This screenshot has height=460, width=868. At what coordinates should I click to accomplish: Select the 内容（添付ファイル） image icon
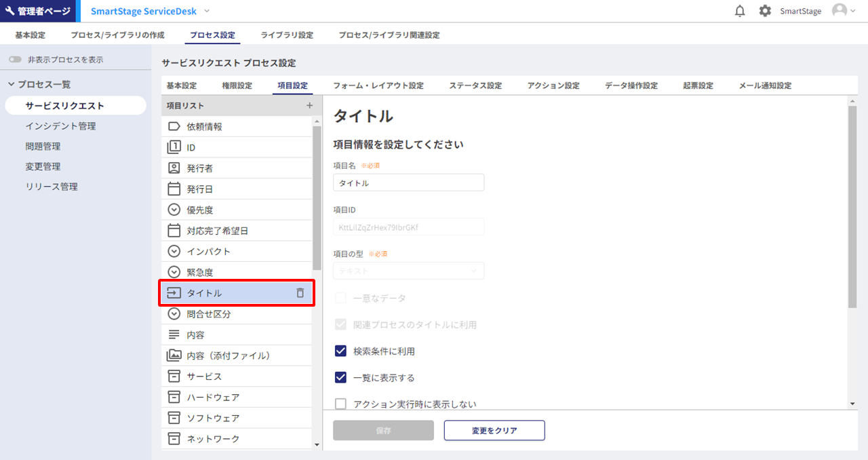coord(174,356)
